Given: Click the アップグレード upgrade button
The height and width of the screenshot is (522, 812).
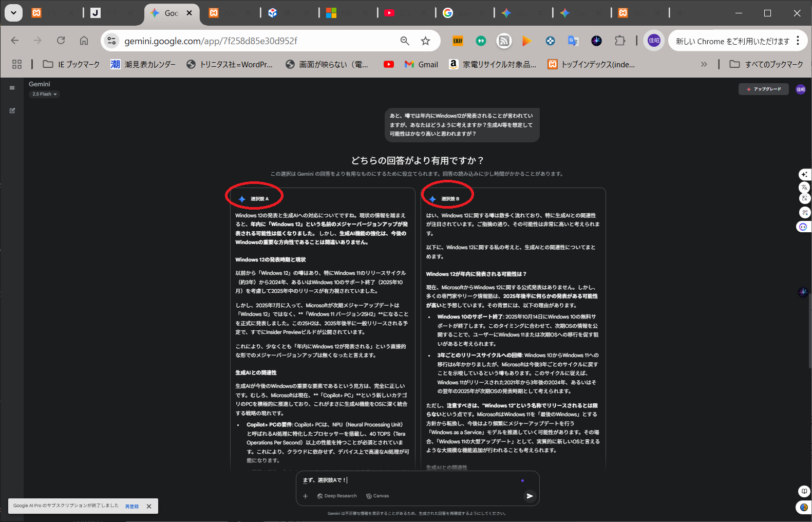Looking at the screenshot, I should [764, 89].
